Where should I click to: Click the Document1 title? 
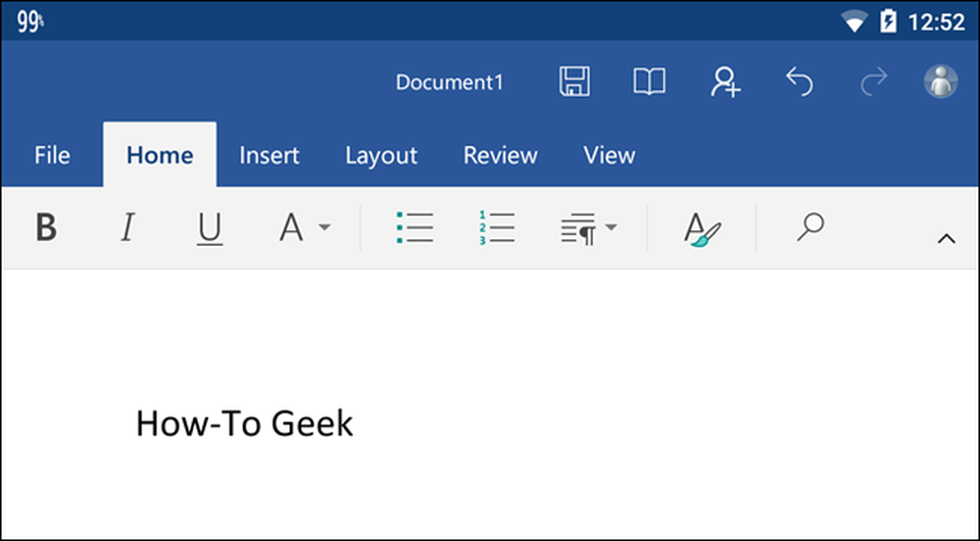coord(450,82)
